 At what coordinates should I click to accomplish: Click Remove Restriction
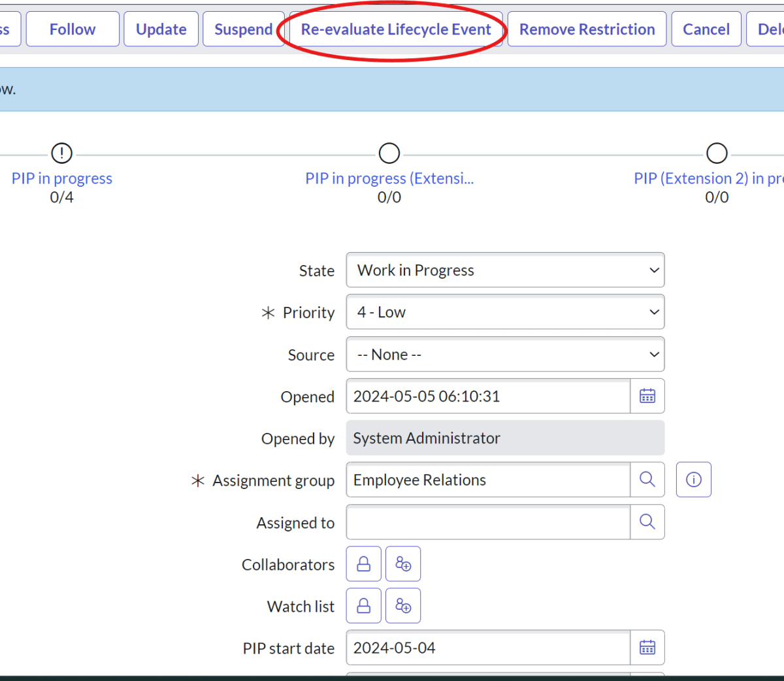tap(586, 29)
